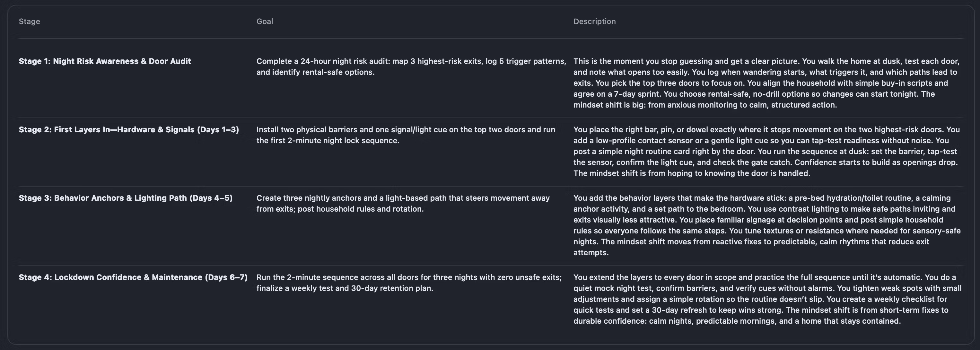Click the Description column header
This screenshot has height=350, width=980.
pyautogui.click(x=594, y=22)
